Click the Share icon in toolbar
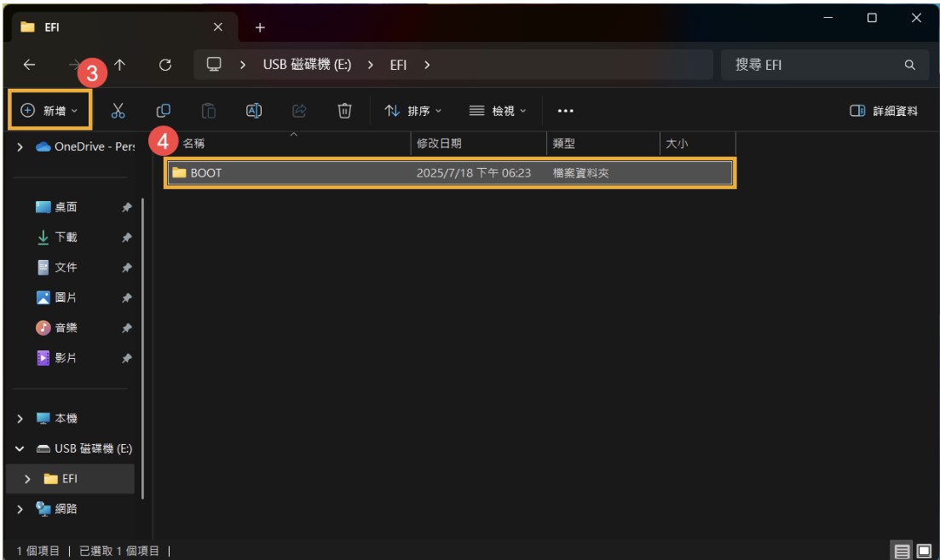This screenshot has height=560, width=940. (x=299, y=111)
